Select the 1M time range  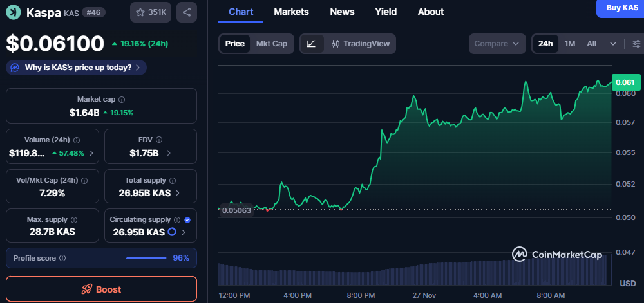tap(570, 44)
